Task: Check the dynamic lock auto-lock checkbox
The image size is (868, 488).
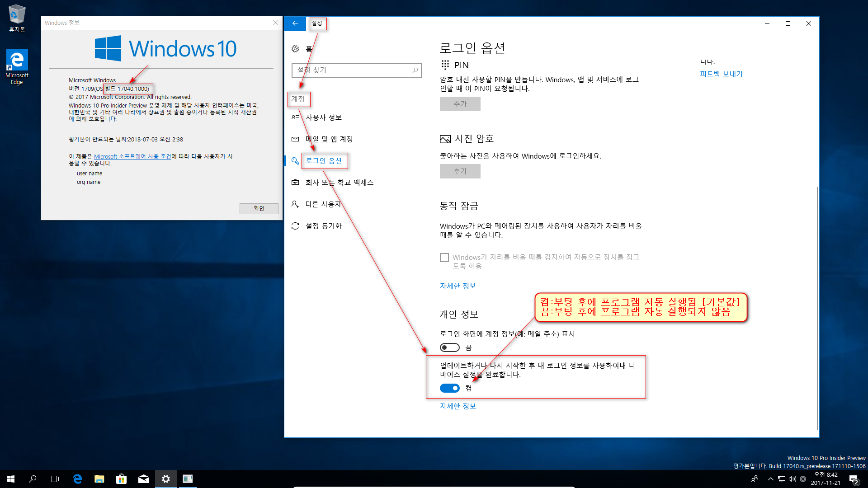Action: (x=444, y=258)
